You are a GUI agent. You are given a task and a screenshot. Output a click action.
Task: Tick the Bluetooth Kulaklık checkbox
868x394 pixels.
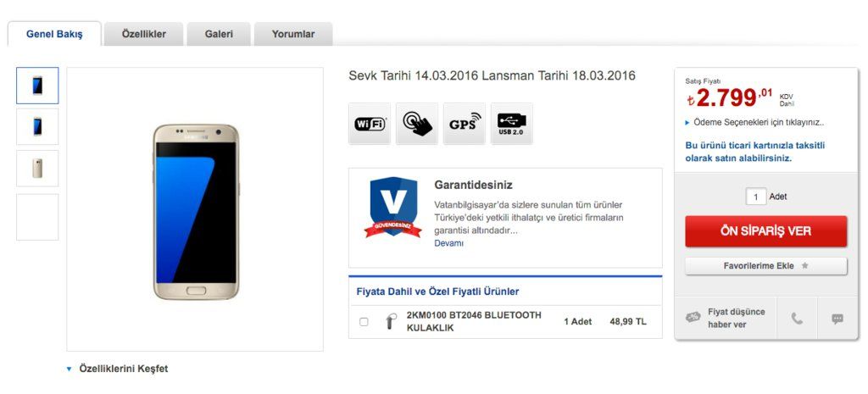[x=364, y=322]
